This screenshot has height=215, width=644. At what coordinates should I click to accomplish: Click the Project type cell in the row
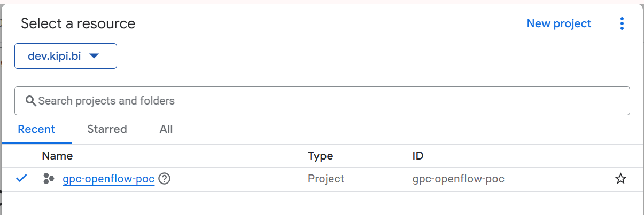point(326,179)
